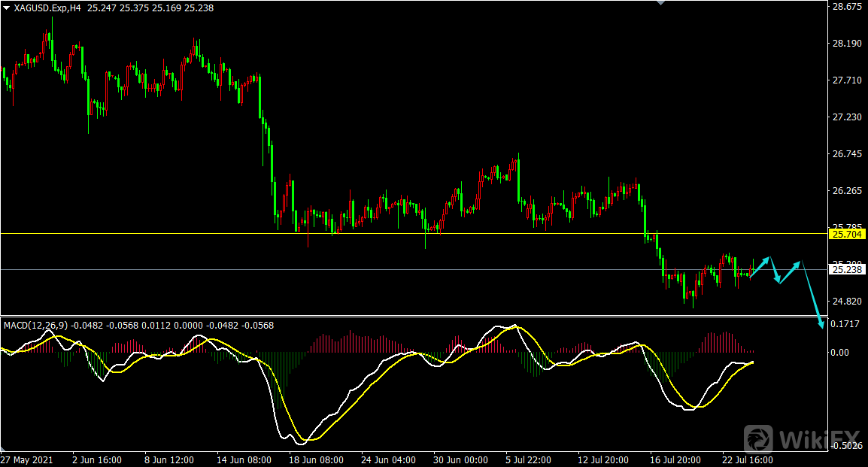Click the XAGUSD.Exp,H4 symbol title
The width and height of the screenshot is (868, 467).
46,8
